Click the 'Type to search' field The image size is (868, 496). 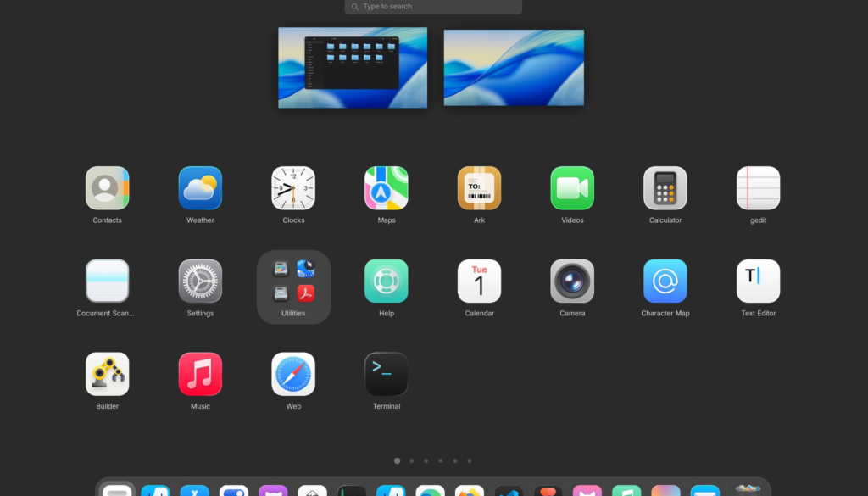click(x=433, y=7)
